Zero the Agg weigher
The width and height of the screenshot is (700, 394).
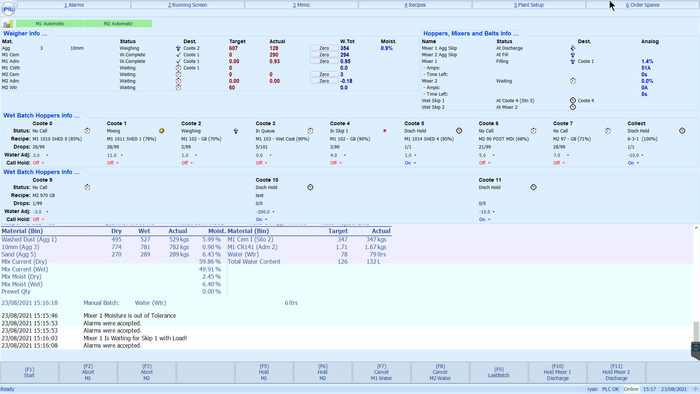click(324, 48)
